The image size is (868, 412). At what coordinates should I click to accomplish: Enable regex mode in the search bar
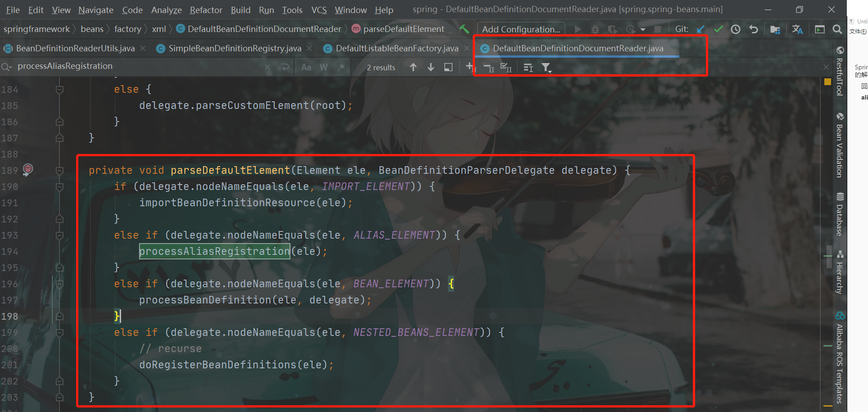point(341,67)
